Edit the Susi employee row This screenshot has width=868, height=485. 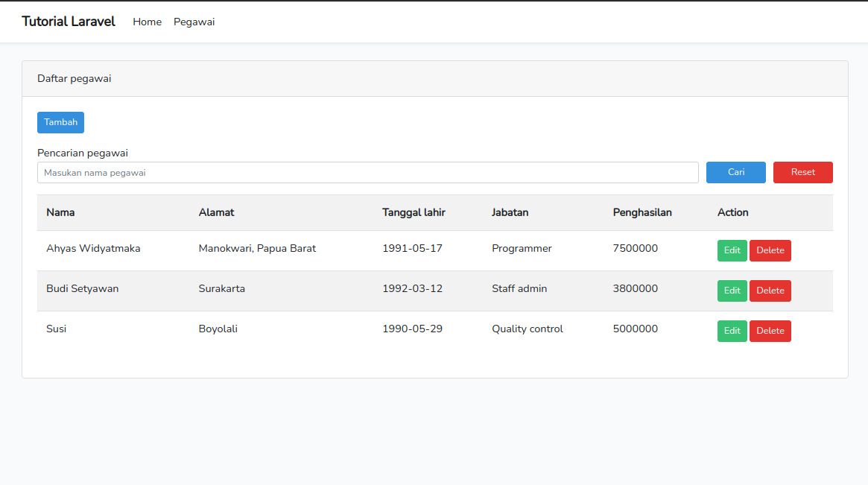[x=732, y=331]
